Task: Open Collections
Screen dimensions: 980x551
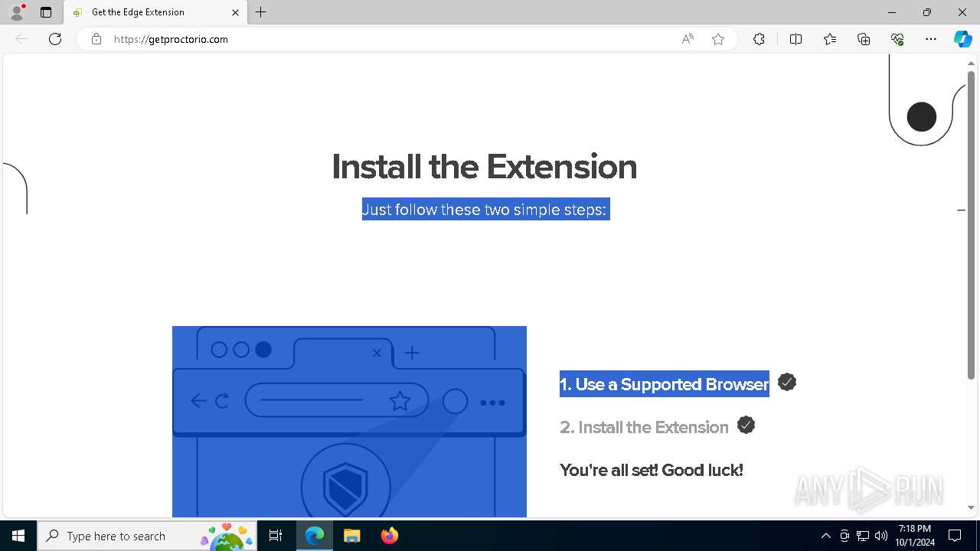Action: tap(864, 39)
